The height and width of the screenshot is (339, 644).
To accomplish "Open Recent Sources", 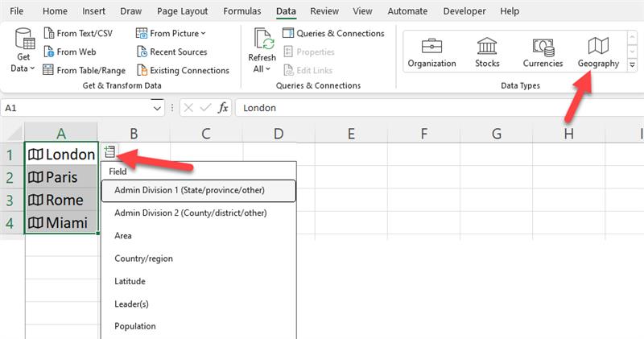I will (171, 52).
